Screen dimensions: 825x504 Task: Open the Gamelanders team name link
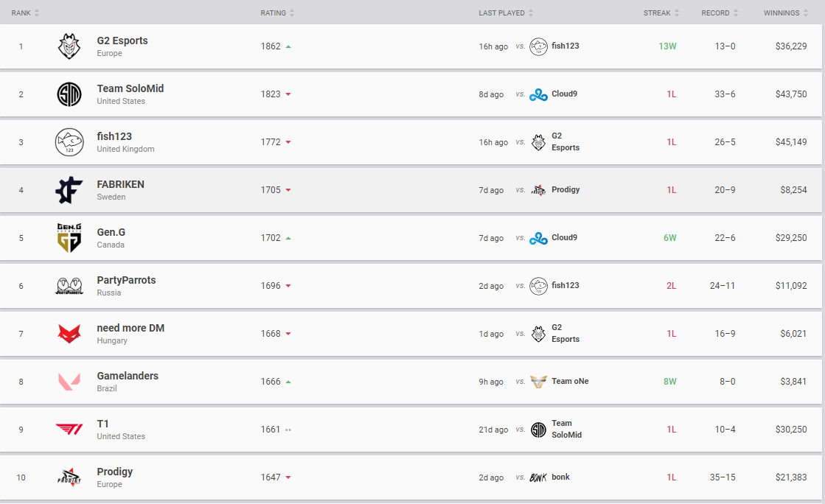[128, 376]
